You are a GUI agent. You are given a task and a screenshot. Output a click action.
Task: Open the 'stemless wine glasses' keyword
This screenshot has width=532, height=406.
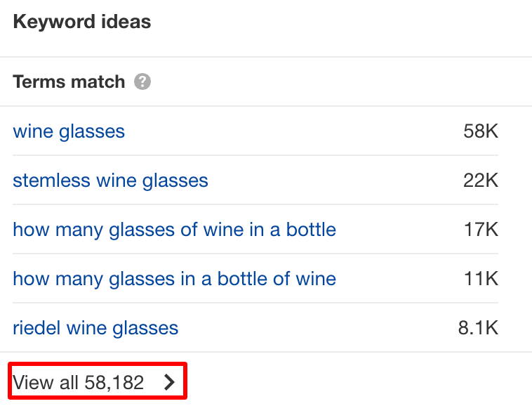click(110, 181)
